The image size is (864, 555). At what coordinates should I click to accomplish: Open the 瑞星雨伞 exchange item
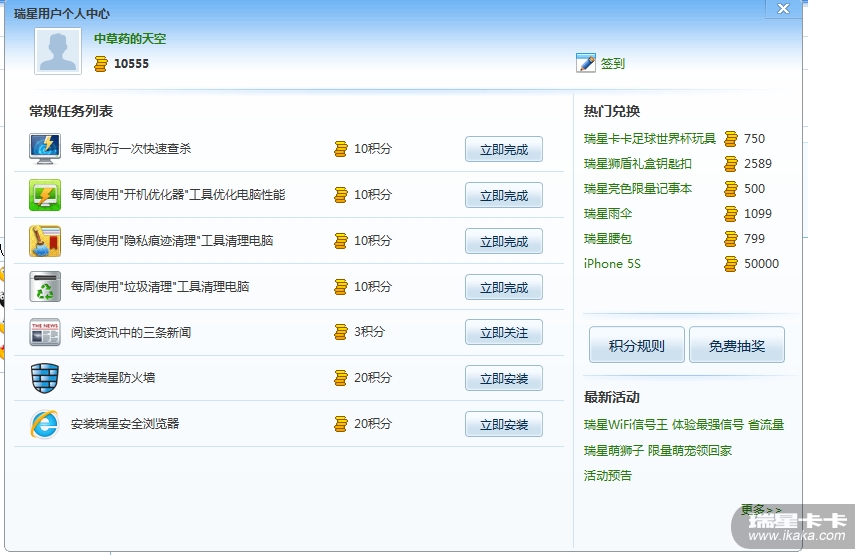pos(608,213)
